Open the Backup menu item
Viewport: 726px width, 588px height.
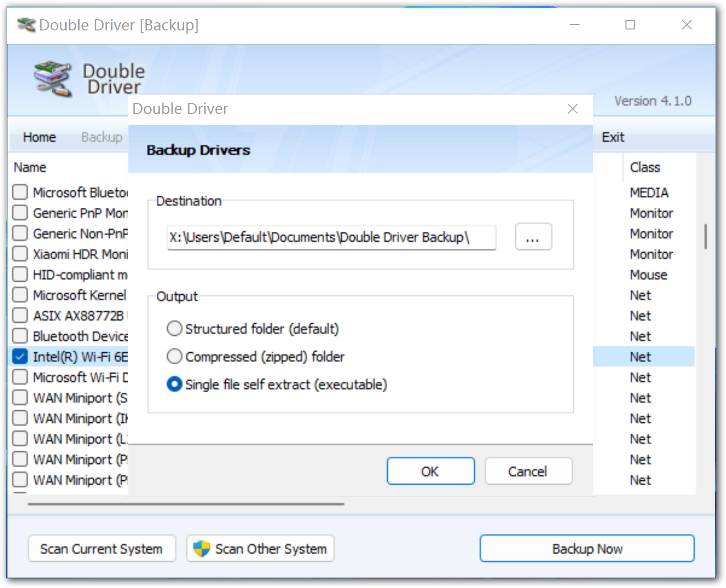tap(102, 137)
